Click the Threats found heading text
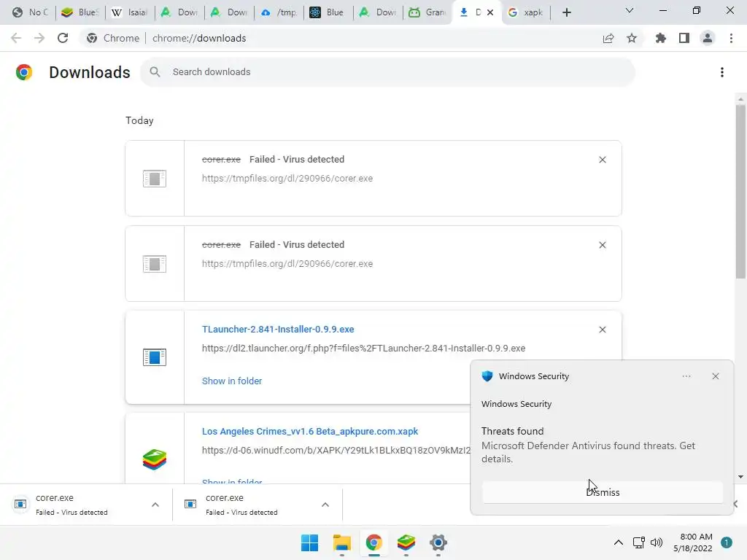The image size is (747, 560). tap(512, 431)
